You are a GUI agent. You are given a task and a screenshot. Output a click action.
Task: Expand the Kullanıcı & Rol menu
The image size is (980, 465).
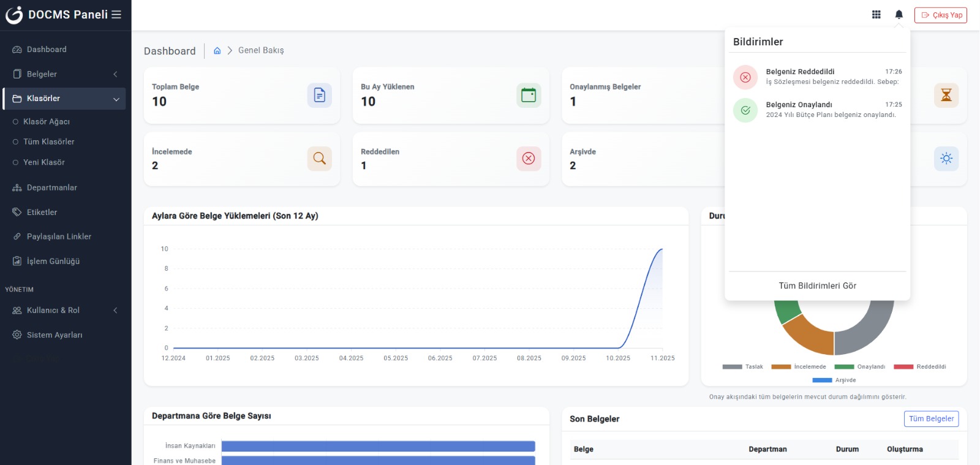click(x=64, y=311)
